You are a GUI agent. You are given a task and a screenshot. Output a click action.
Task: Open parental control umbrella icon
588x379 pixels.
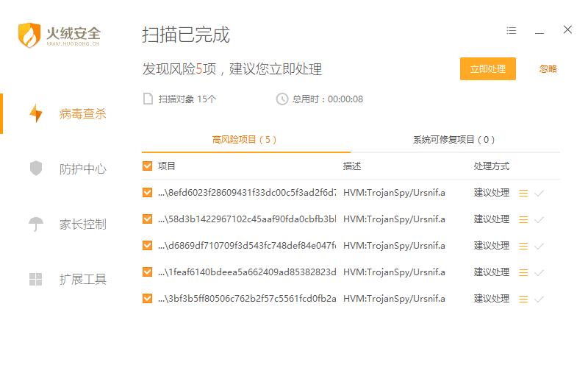tap(35, 224)
